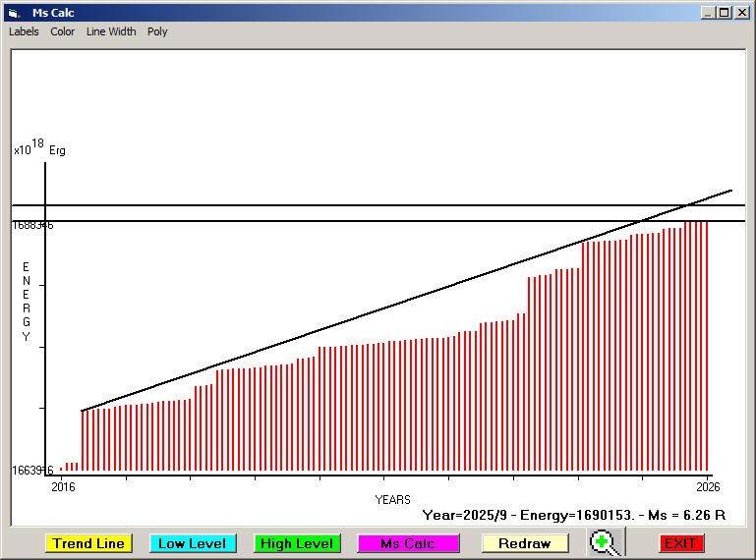756x560 pixels.
Task: Close the window with the X button
Action: 742,13
